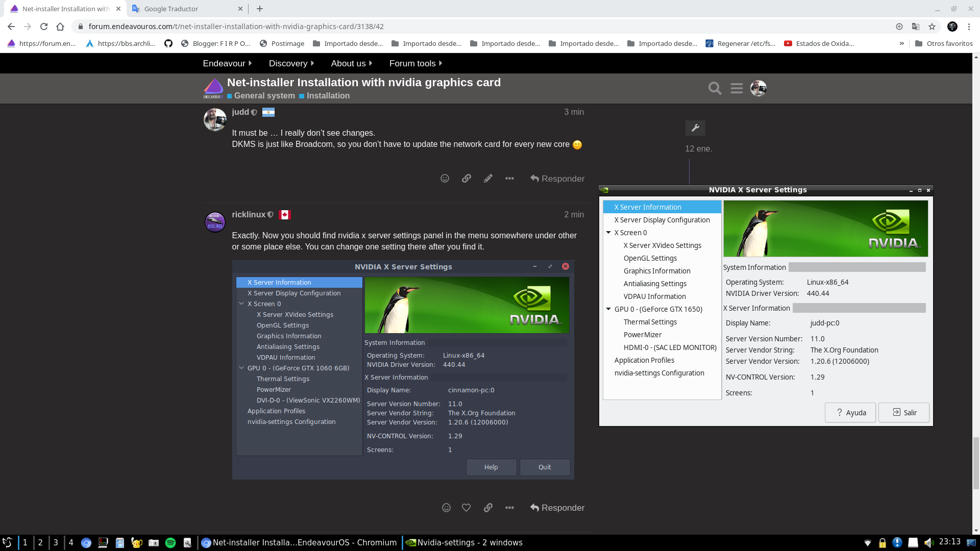Click Responder on ricklinux's post
Viewport: 980px width, 551px height.
pyautogui.click(x=557, y=508)
